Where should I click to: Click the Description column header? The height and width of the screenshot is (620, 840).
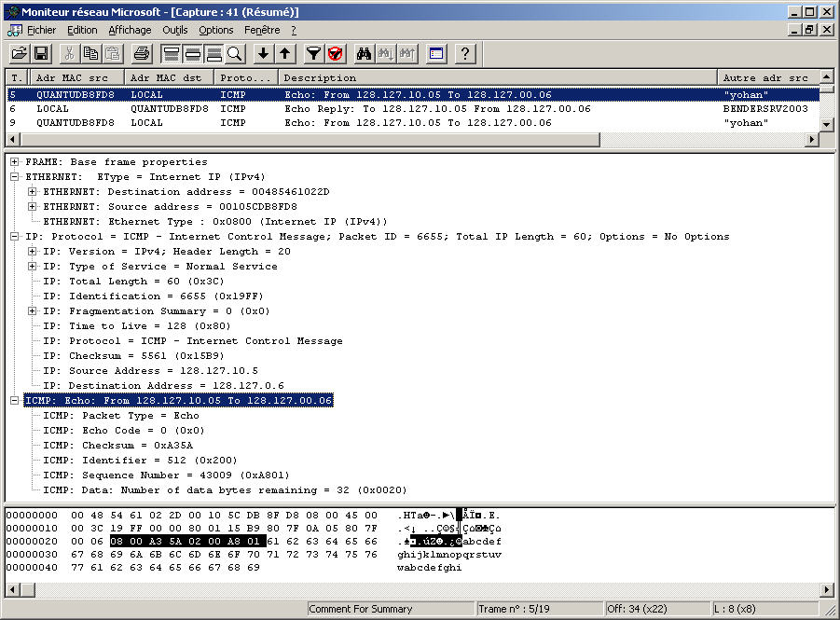(x=498, y=77)
